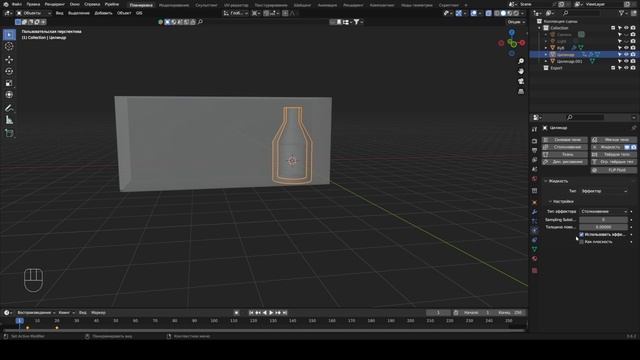Click Мягкое тело physics button
Screen dimensions: 640x360
(613, 140)
